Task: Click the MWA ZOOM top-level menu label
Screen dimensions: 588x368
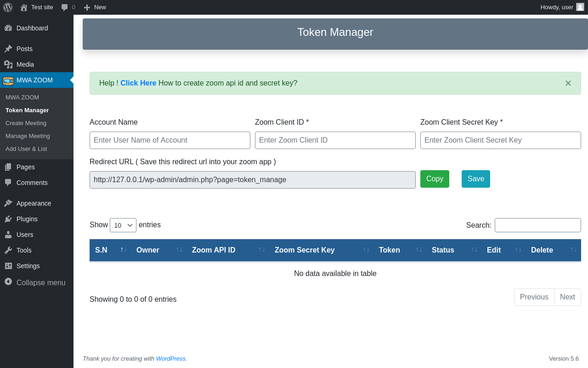Action: (x=34, y=80)
